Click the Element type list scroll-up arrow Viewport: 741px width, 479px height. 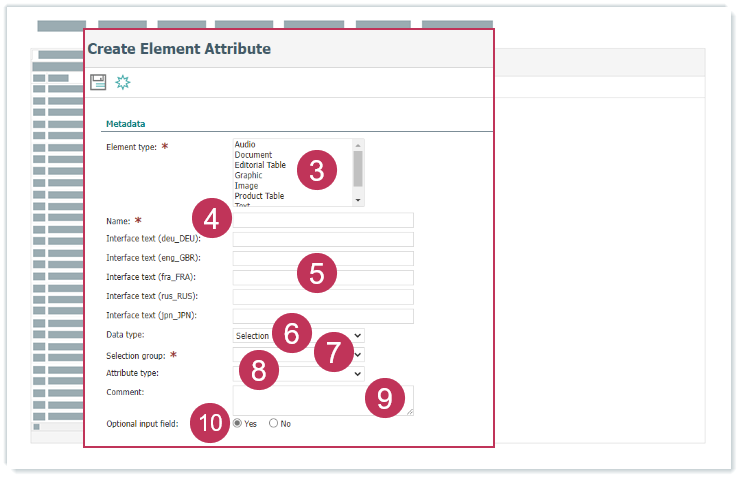coord(358,144)
